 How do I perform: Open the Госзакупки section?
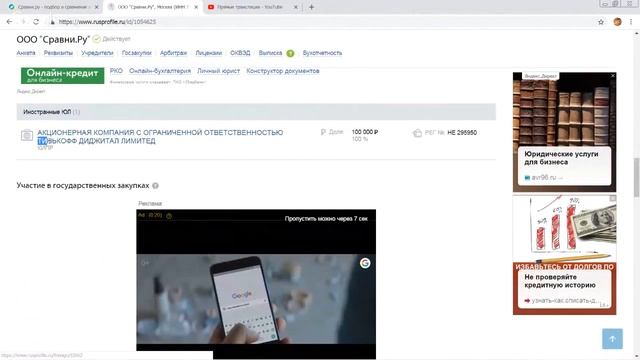[137, 53]
